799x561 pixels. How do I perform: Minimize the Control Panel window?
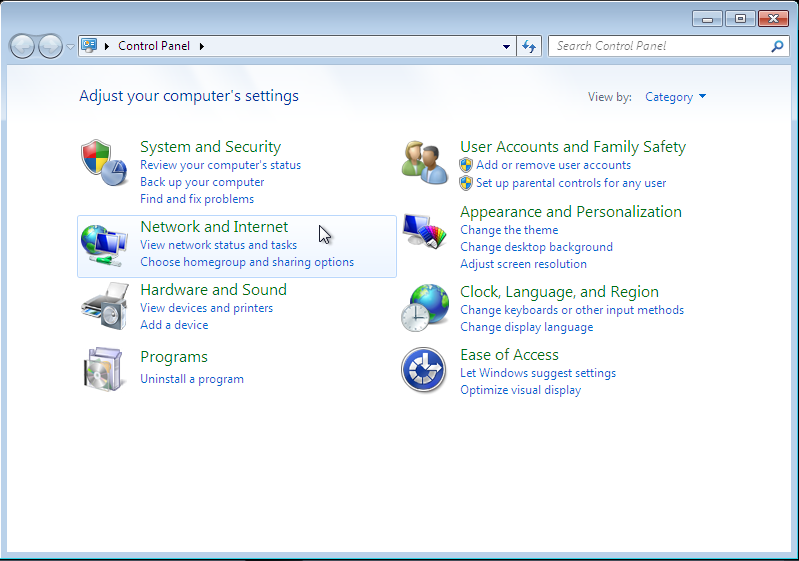coord(707,19)
